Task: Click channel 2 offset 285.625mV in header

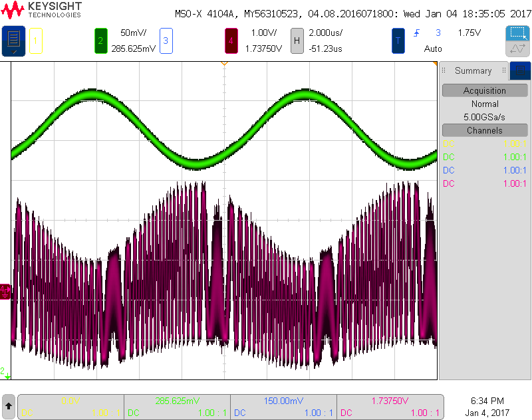Action: pyautogui.click(x=134, y=49)
